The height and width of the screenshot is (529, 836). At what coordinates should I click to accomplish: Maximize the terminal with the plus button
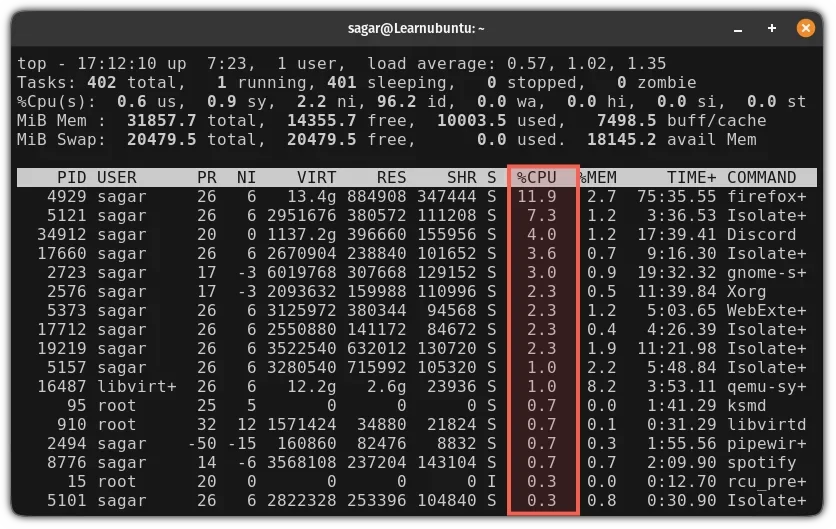[771, 28]
